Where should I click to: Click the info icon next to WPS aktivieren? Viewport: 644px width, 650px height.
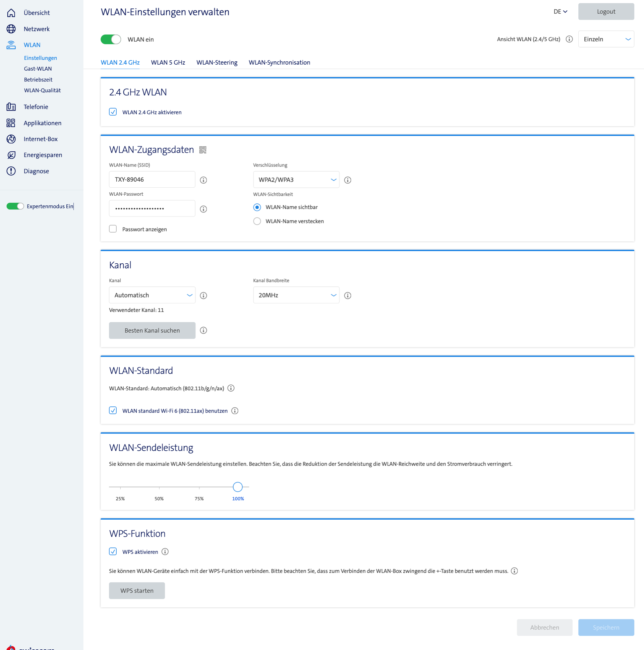[x=165, y=551]
